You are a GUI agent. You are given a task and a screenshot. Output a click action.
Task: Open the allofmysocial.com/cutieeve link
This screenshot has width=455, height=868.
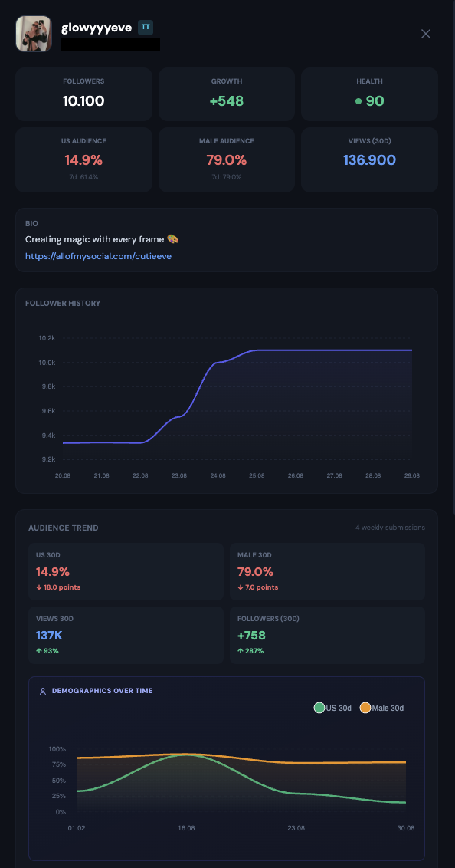tap(98, 256)
